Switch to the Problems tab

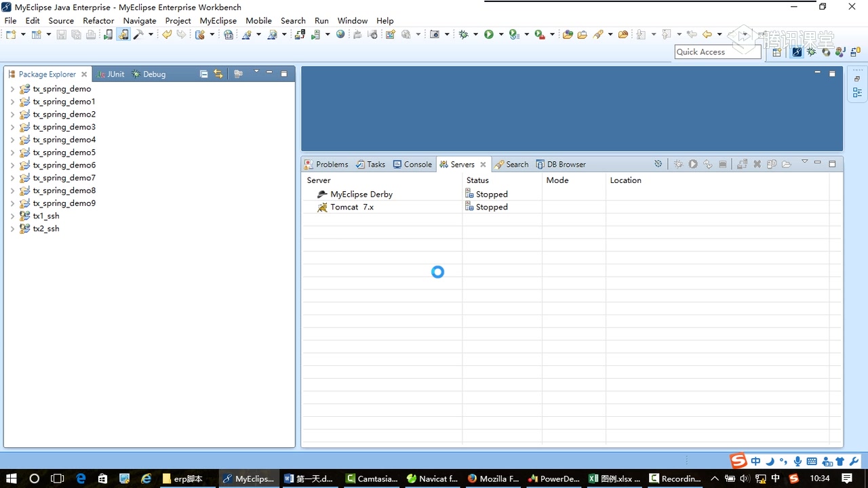326,164
